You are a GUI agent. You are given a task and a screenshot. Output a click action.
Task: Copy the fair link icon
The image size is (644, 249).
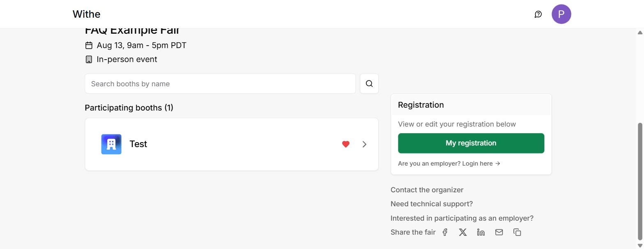click(x=517, y=232)
